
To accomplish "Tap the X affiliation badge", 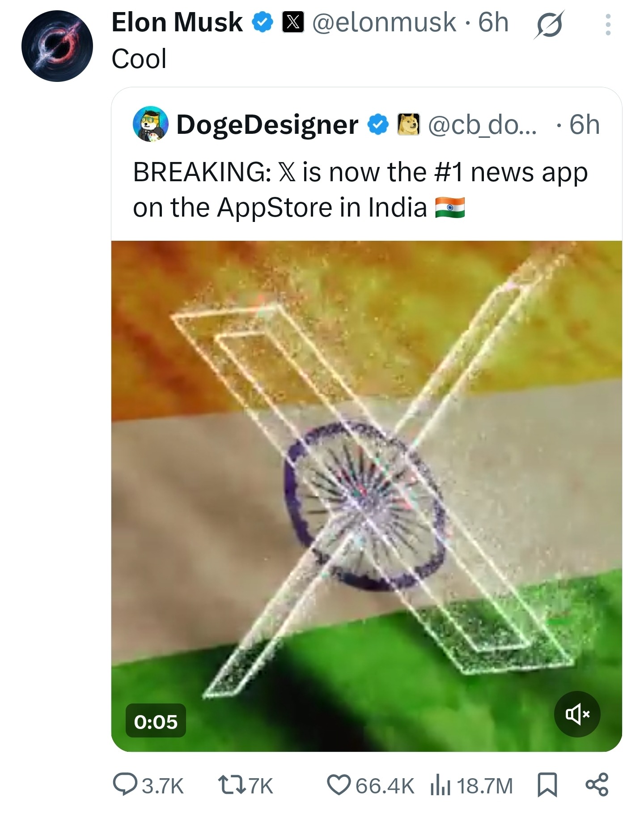I will coord(293,23).
